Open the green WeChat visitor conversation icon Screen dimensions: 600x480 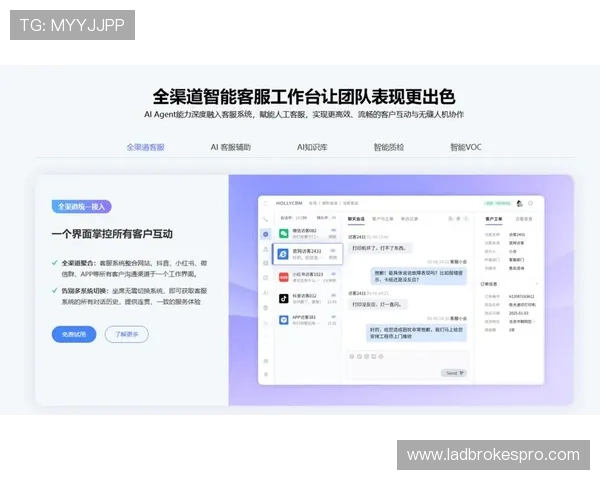coord(284,233)
